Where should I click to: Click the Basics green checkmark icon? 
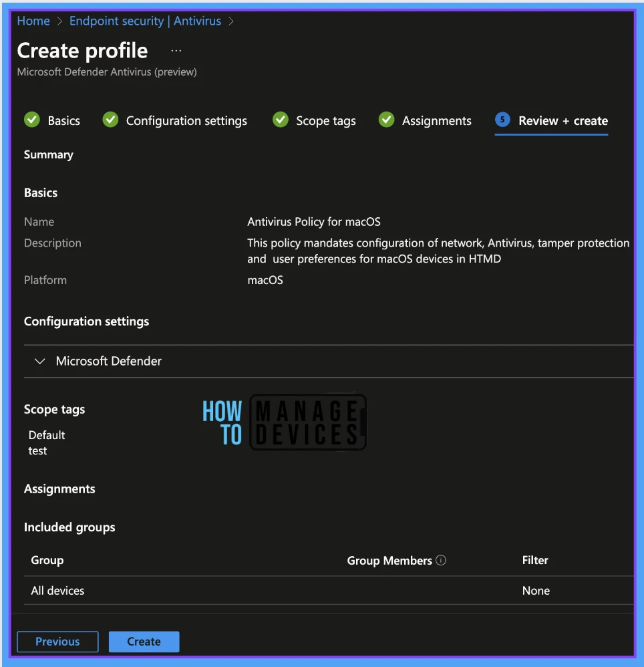click(x=32, y=120)
